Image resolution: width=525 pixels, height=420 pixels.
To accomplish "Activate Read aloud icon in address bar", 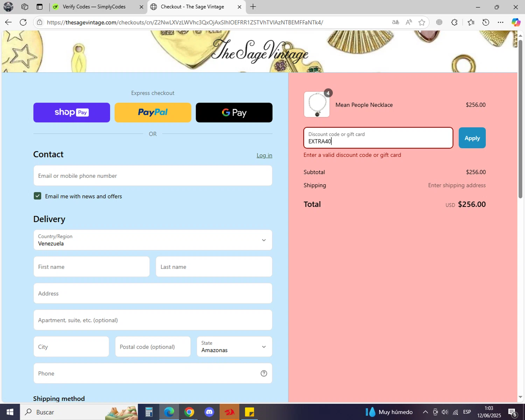I will pyautogui.click(x=408, y=22).
